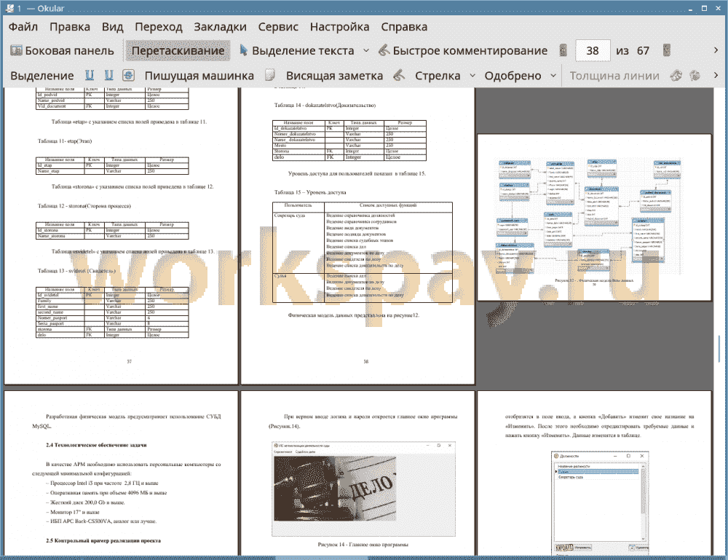Click the 'из 67' page count label
Image resolution: width=728 pixels, height=560 pixels.
click(x=633, y=51)
